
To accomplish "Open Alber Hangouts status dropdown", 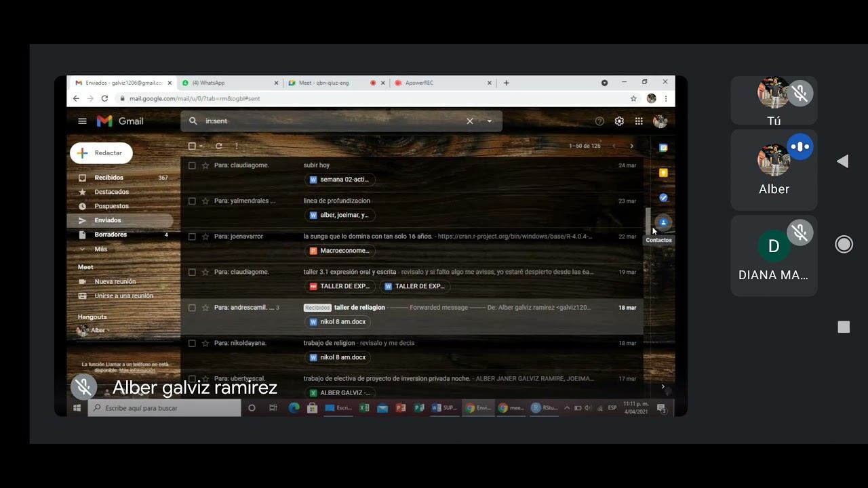I will click(x=108, y=331).
